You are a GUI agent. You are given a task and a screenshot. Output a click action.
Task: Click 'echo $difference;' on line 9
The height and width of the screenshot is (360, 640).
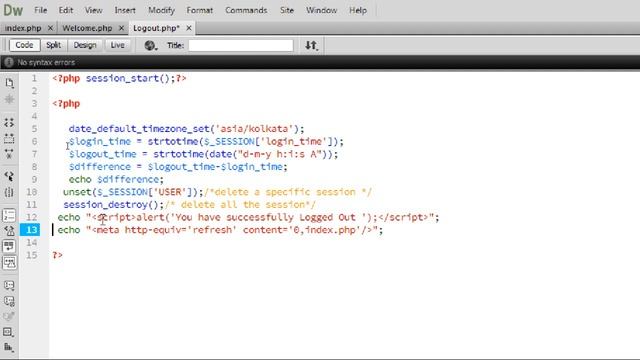116,180
